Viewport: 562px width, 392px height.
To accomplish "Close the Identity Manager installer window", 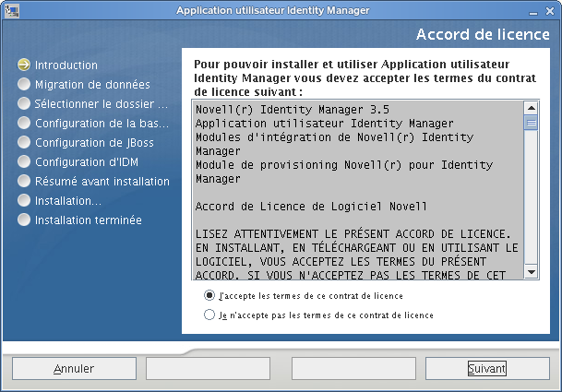I will pos(551,9).
